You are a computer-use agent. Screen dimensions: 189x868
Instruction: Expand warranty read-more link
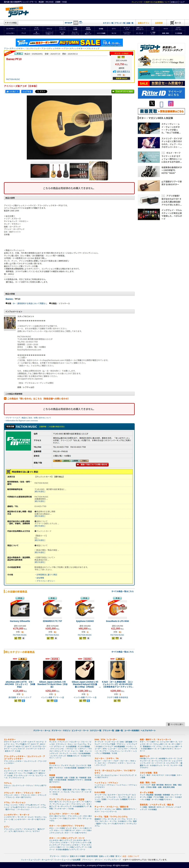pyautogui.click(x=40, y=553)
